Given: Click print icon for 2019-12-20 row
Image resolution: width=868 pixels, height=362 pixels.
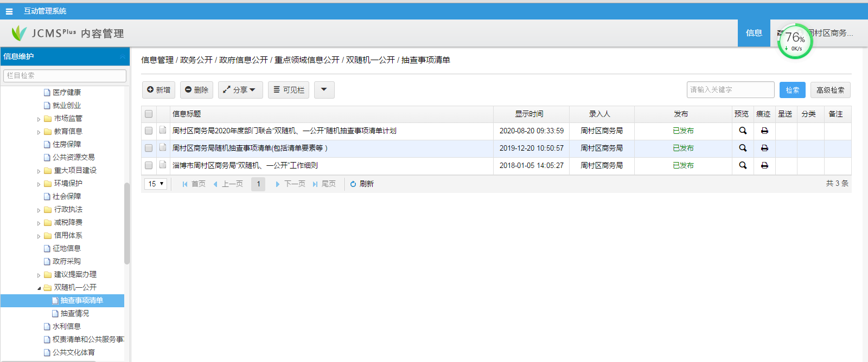Looking at the screenshot, I should click(764, 148).
